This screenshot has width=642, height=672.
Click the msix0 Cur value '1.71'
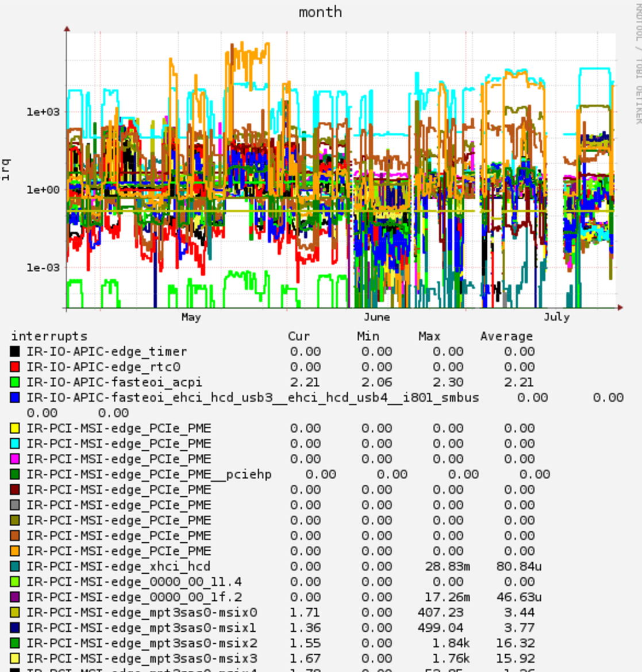tap(305, 612)
